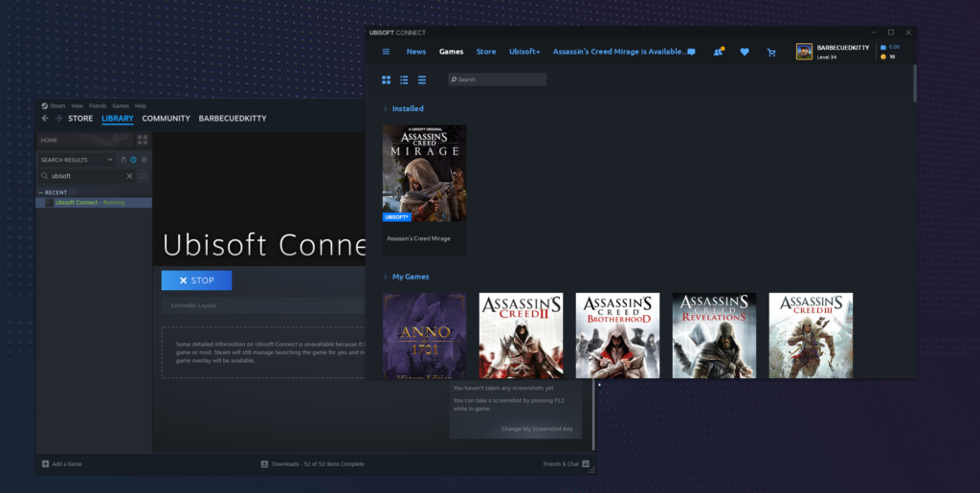Click Ubisoft wallet balance 0.00 icon

(x=883, y=48)
